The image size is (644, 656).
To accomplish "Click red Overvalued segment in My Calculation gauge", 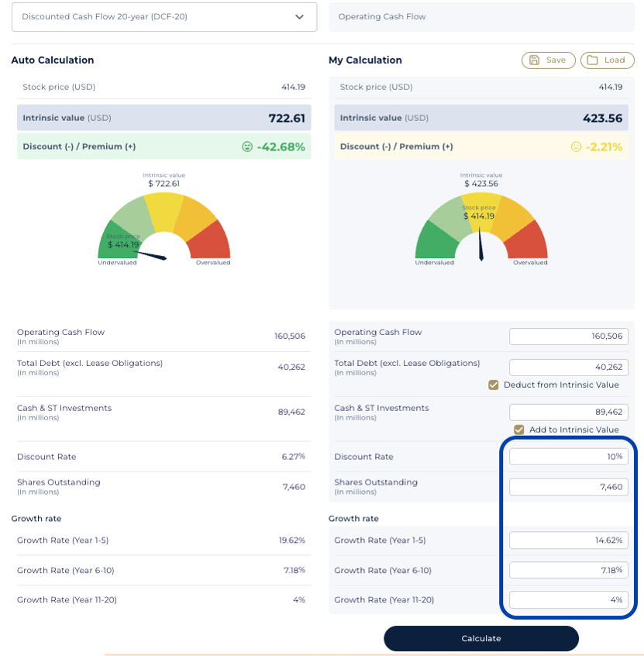I will (x=532, y=243).
